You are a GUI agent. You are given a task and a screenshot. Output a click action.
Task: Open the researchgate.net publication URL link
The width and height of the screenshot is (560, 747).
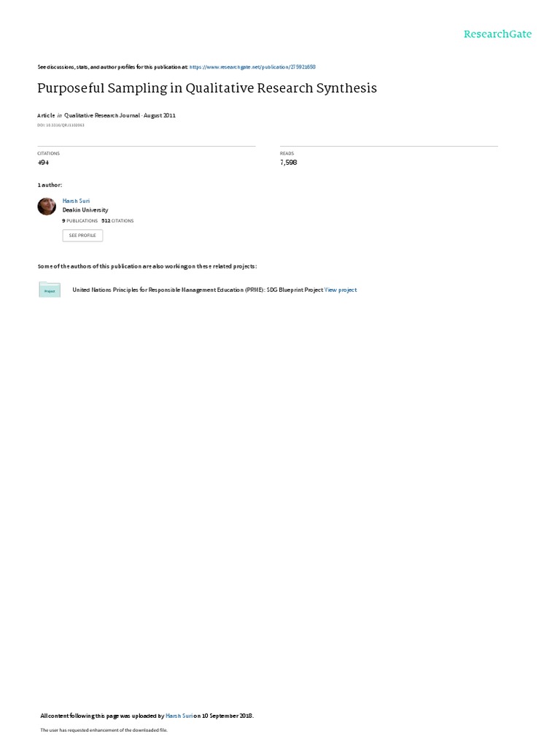(x=252, y=67)
